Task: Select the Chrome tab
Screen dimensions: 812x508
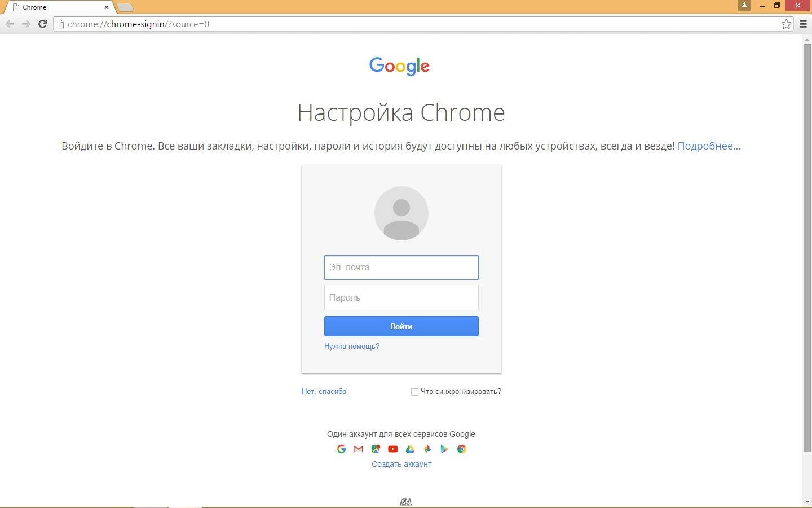Action: (x=59, y=7)
